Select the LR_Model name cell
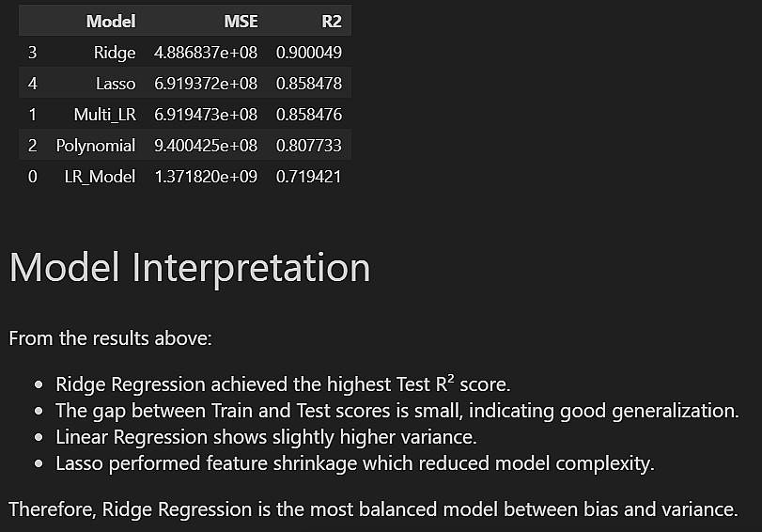This screenshot has width=762, height=532. pyautogui.click(x=100, y=177)
